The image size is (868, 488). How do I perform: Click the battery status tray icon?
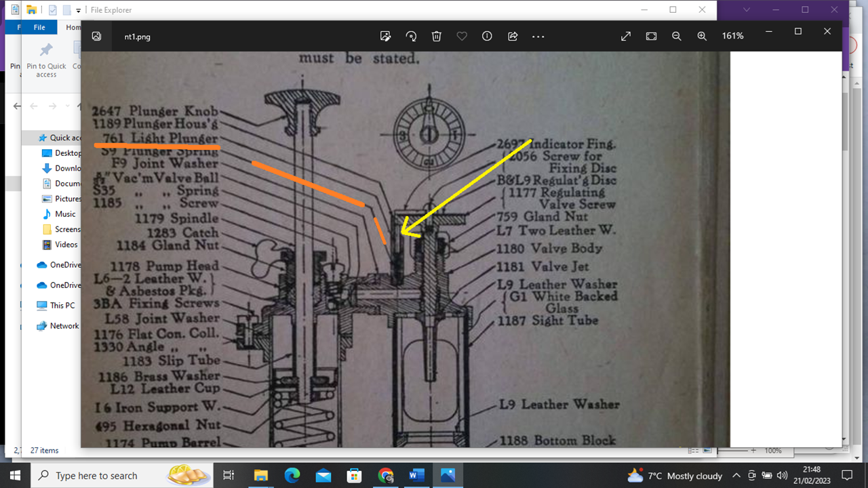pyautogui.click(x=767, y=476)
